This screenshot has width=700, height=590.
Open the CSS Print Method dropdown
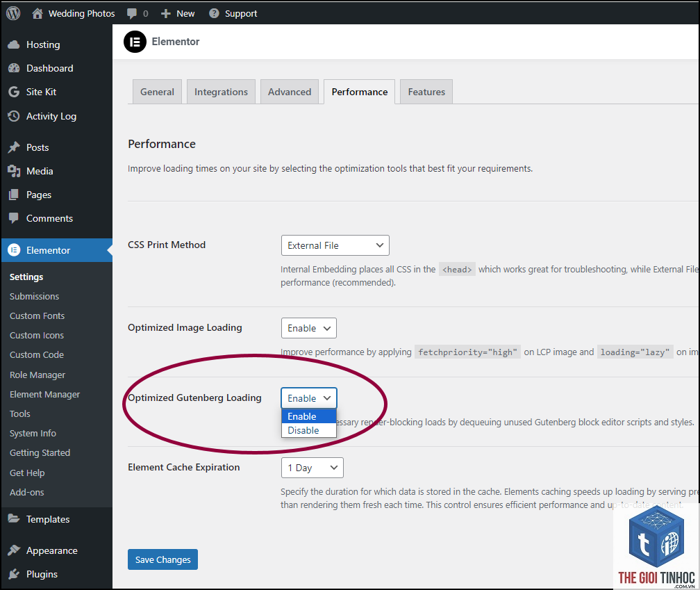[x=335, y=245]
